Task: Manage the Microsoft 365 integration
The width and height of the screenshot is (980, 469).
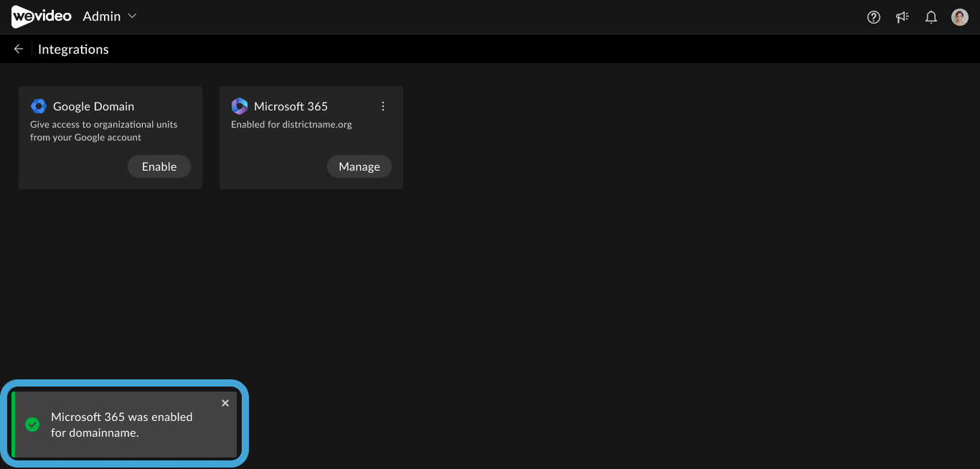Action: pos(359,166)
